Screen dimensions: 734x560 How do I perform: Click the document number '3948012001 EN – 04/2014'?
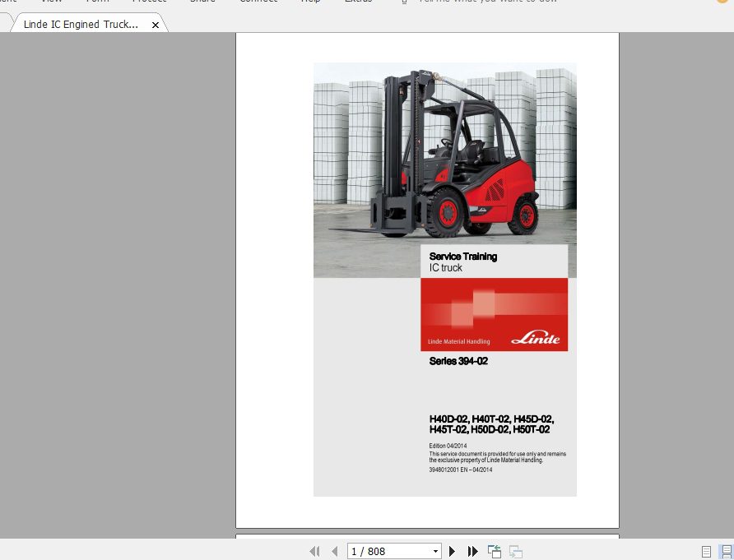pyautogui.click(x=461, y=470)
